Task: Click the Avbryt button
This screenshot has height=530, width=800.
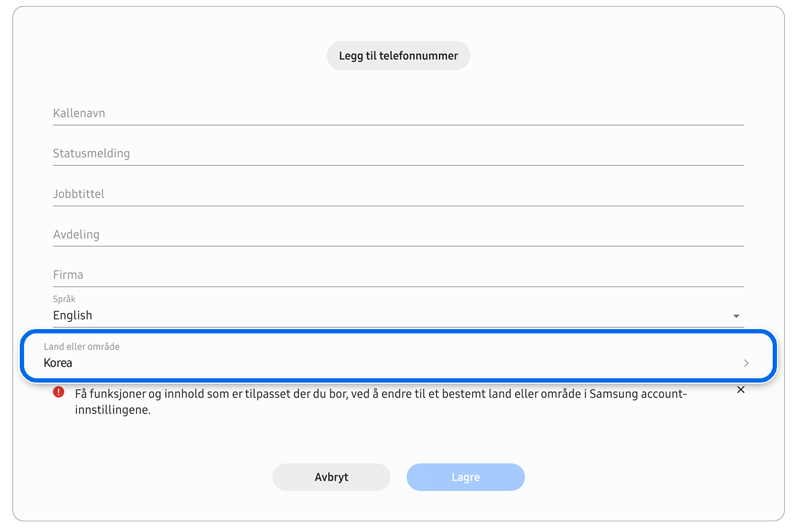Action: coord(331,477)
